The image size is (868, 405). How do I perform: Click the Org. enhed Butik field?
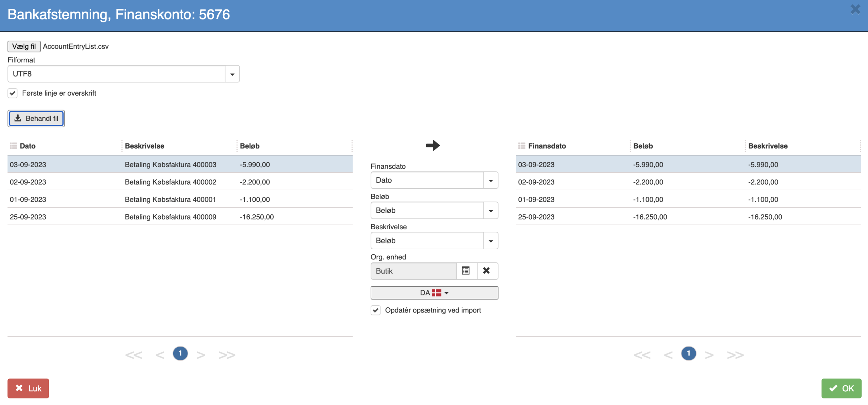point(413,271)
